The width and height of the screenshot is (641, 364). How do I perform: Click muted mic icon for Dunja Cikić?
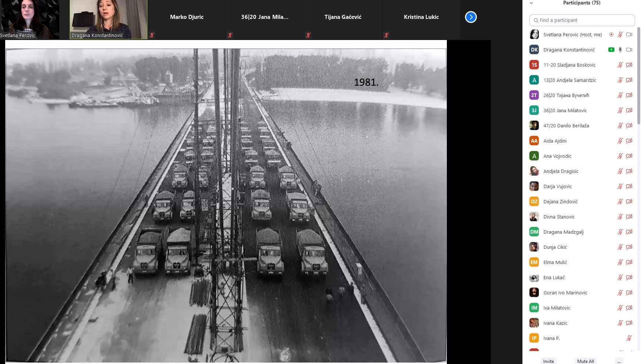click(x=620, y=247)
